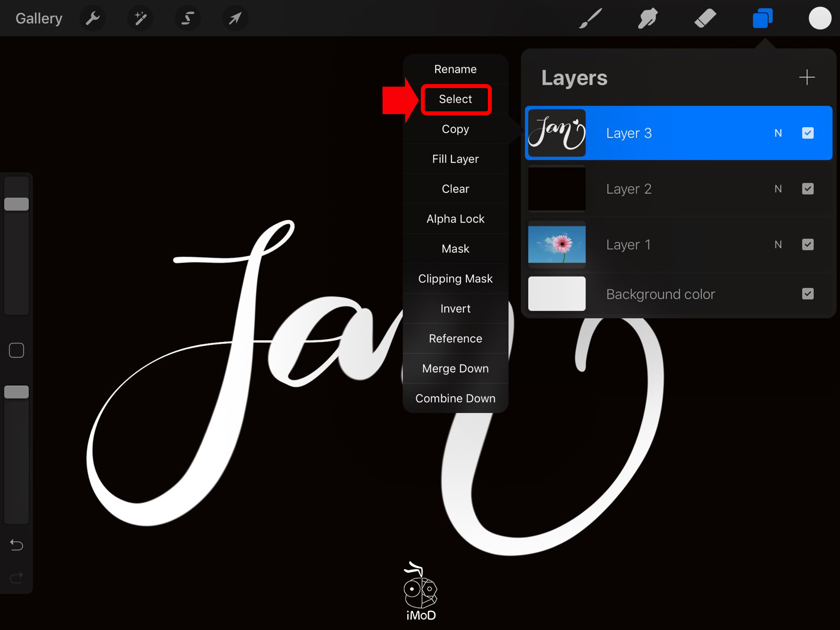
Task: Expand Layer 2 blend mode N settings
Action: tap(778, 189)
